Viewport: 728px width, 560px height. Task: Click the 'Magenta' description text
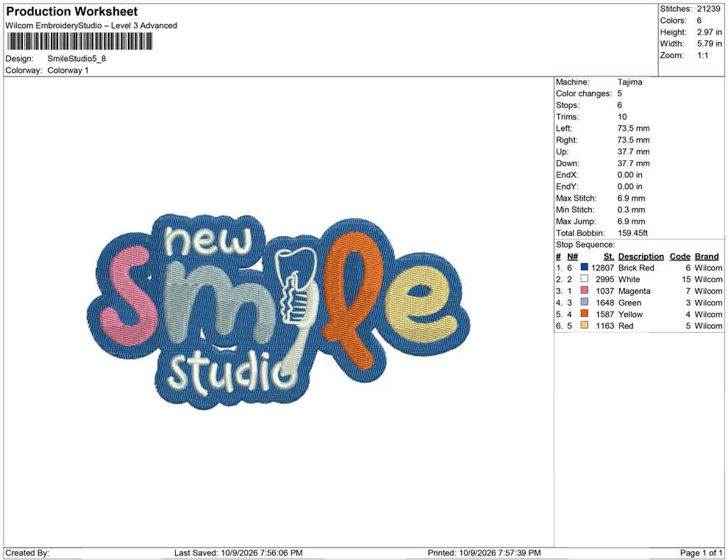coord(634,291)
